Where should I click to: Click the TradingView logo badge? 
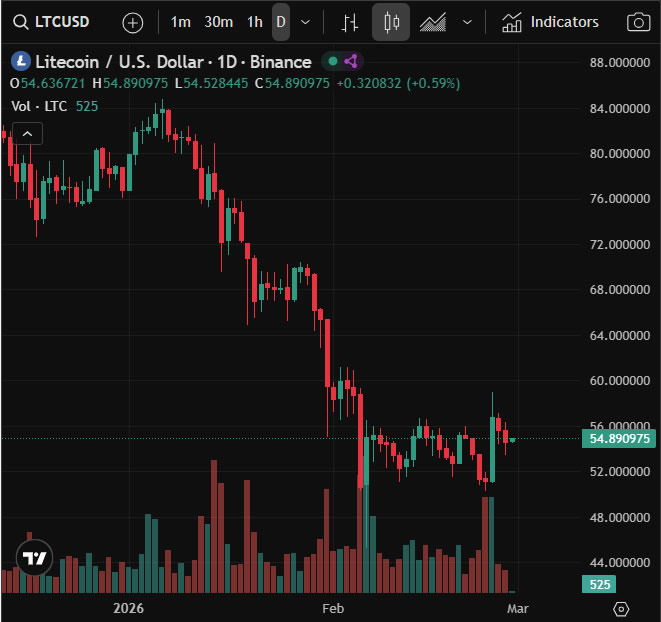35,557
